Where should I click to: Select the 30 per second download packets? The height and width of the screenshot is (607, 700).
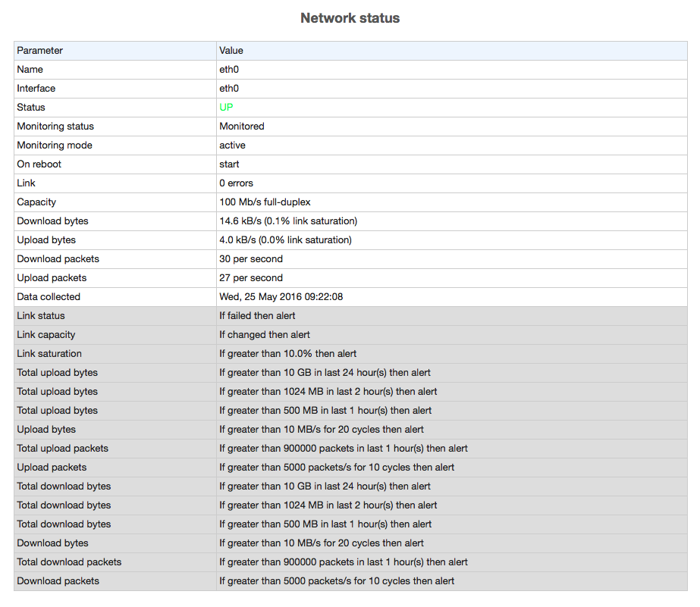click(251, 259)
